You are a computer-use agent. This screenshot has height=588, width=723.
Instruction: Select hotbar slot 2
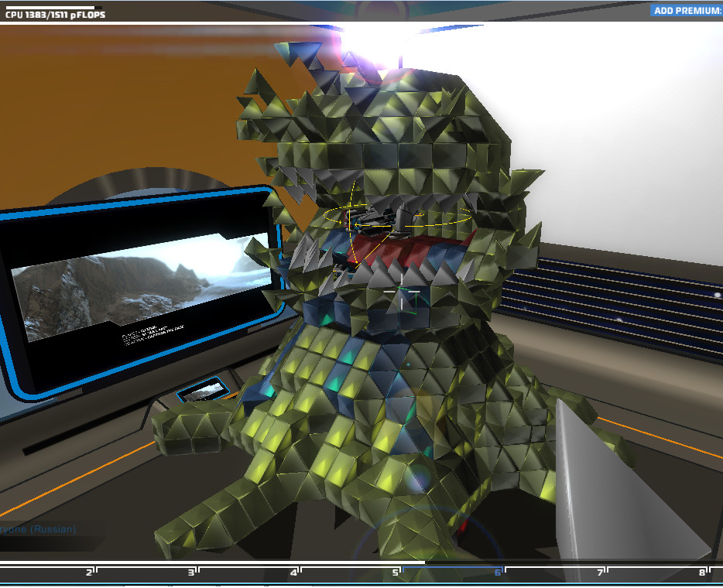pos(46,574)
